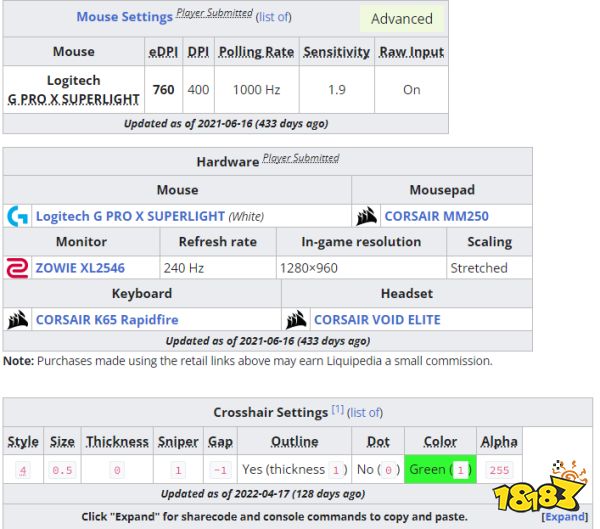The image size is (600, 529).
Task: Click 'Updated as of 2022-04-17' crosshair note
Action: click(x=262, y=494)
